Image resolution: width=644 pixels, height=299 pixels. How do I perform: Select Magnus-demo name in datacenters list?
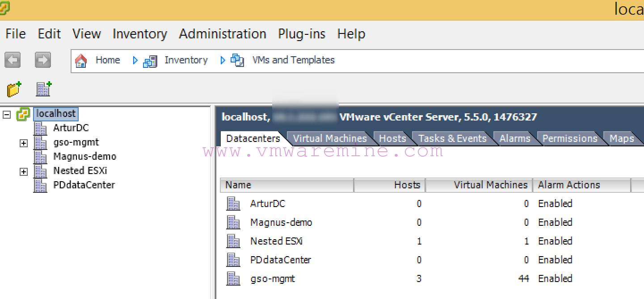[x=281, y=223]
